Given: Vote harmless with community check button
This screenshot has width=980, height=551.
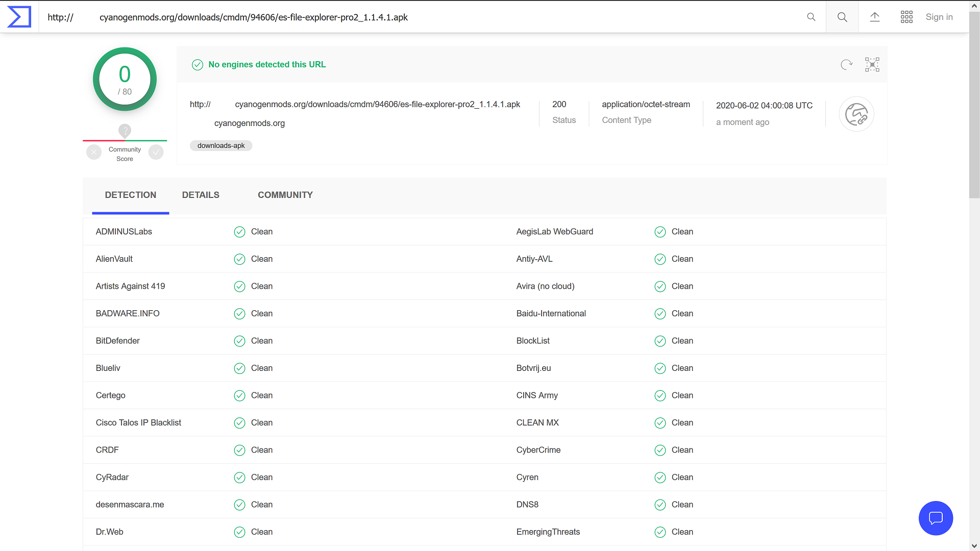Looking at the screenshot, I should 156,152.
